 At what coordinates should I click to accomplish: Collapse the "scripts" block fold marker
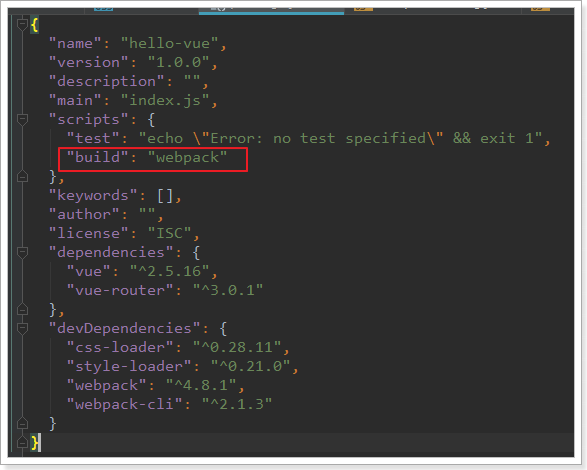pyautogui.click(x=22, y=119)
